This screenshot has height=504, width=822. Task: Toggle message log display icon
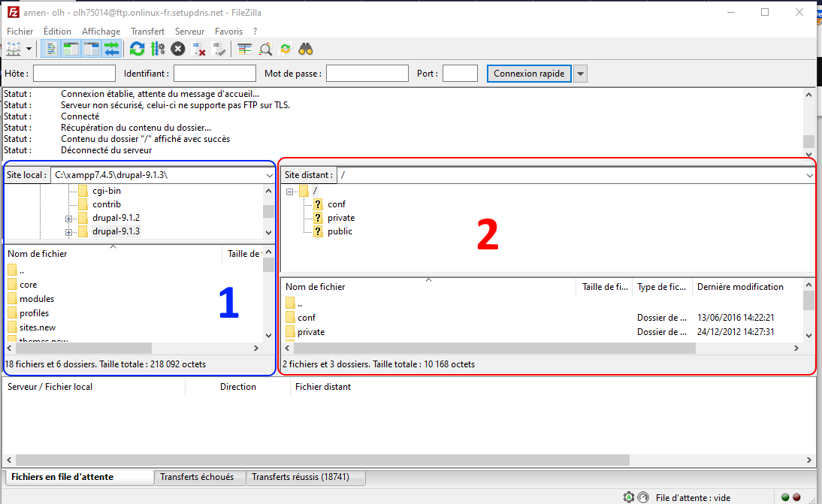click(51, 50)
